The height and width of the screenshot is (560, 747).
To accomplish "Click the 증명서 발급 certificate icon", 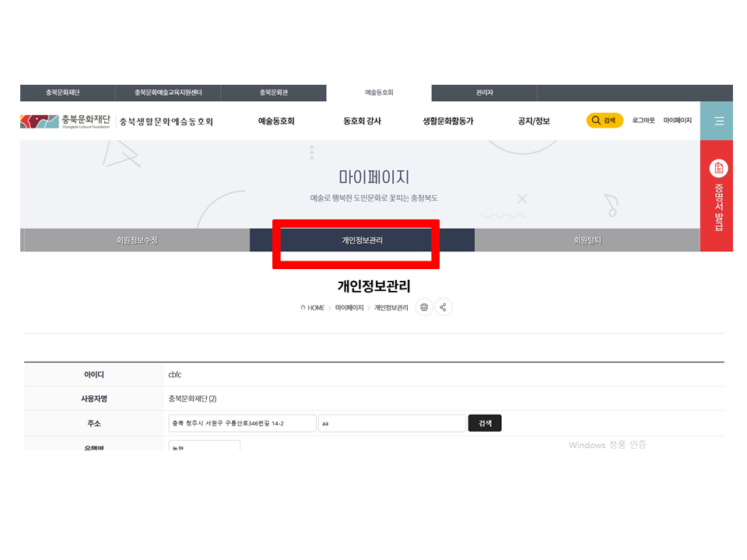I will [718, 168].
